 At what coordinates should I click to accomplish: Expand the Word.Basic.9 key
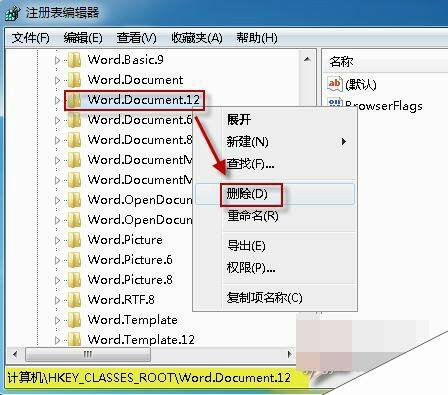click(57, 60)
